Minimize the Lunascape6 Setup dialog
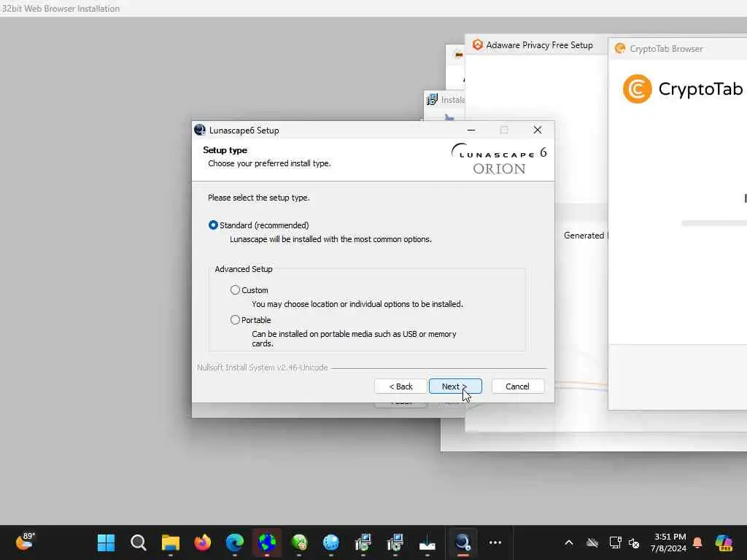 [471, 130]
